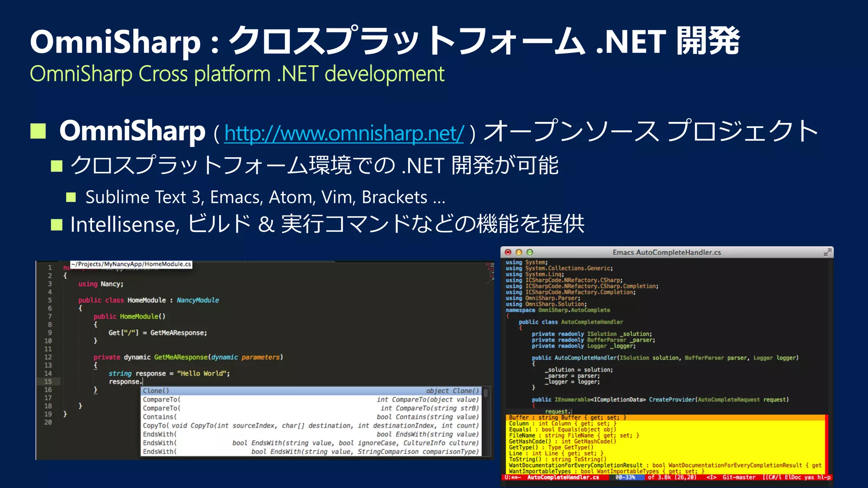Open the omnisharp.net hyperlink
The width and height of the screenshot is (868, 488).
coord(344,133)
